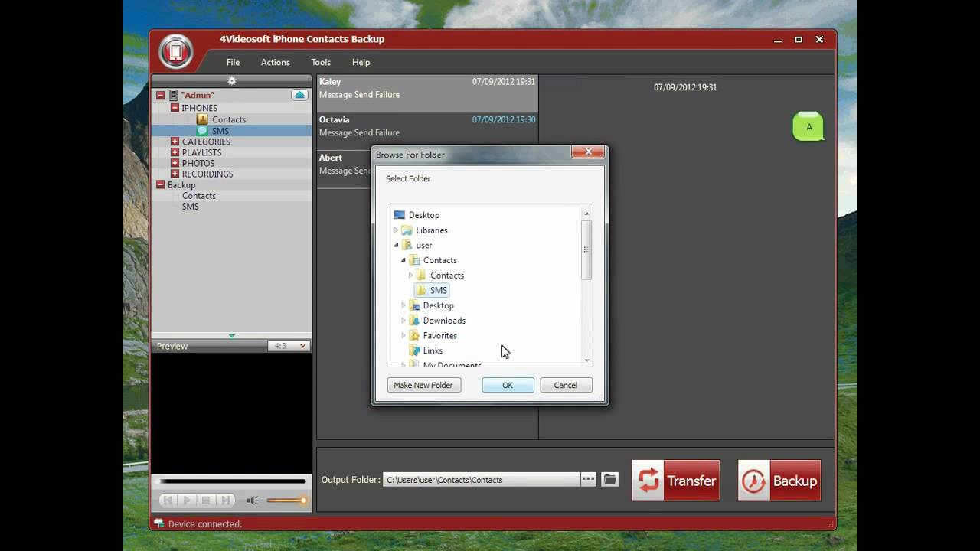This screenshot has width=980, height=551.
Task: Open the File menu
Action: [233, 62]
